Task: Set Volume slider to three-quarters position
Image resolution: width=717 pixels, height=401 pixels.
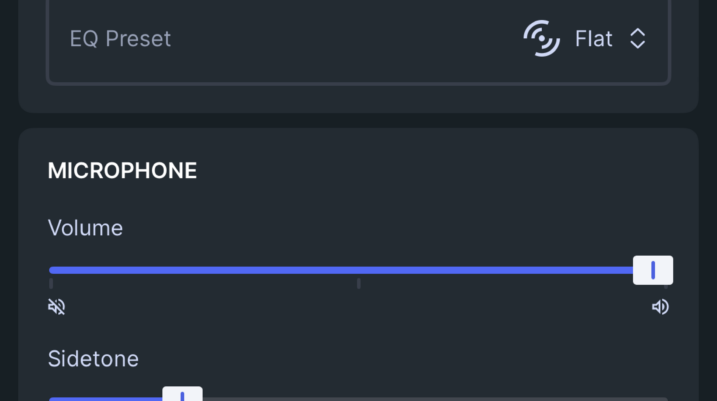Action: (512, 270)
